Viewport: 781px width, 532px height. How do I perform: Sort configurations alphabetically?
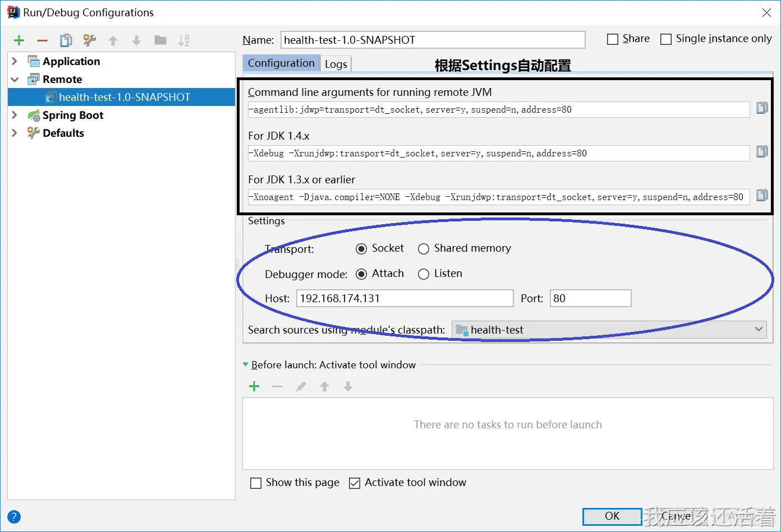pyautogui.click(x=183, y=40)
